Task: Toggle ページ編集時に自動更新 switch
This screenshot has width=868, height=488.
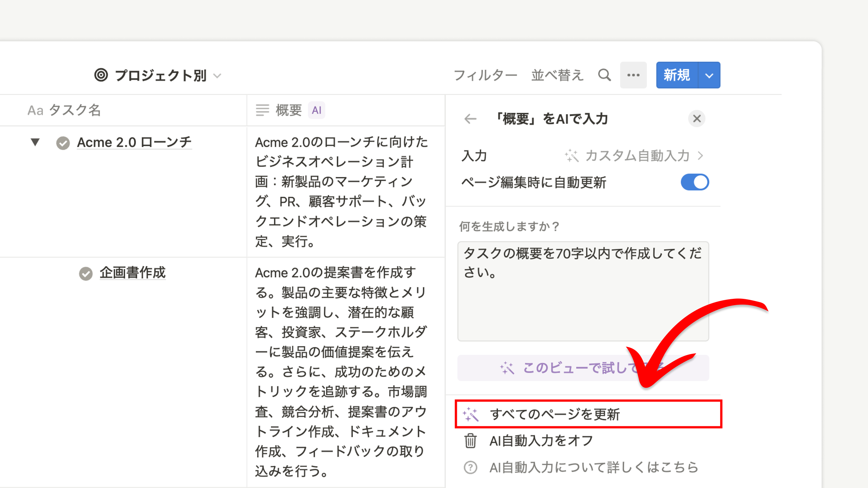Action: 695,182
